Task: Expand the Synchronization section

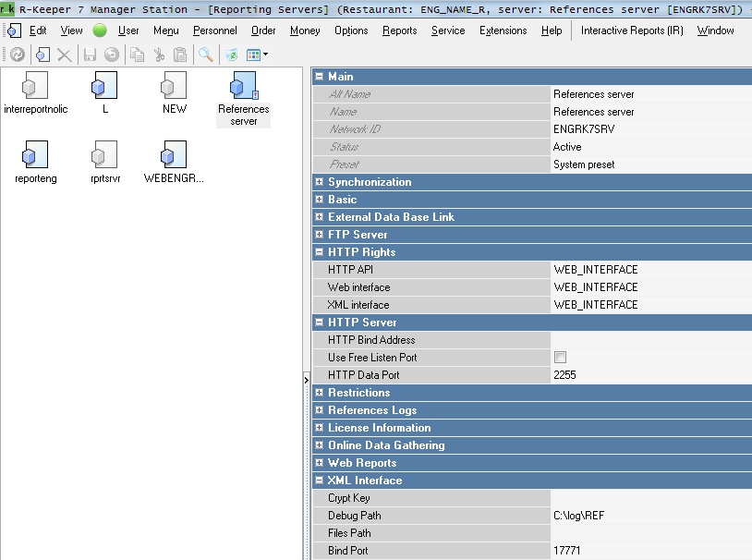Action: click(319, 181)
